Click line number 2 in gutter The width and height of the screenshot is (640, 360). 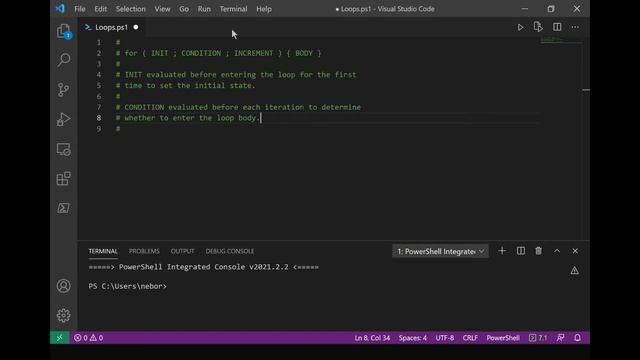[x=99, y=53]
